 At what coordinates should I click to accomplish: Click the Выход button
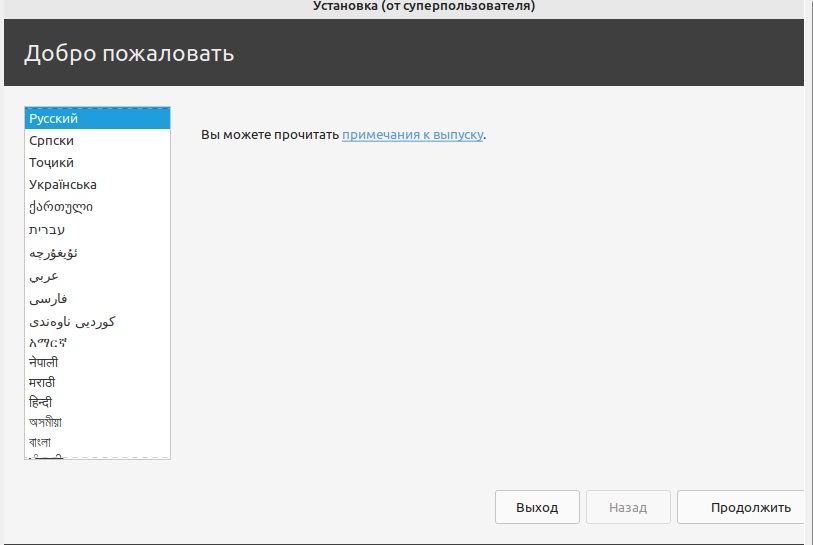pos(537,507)
